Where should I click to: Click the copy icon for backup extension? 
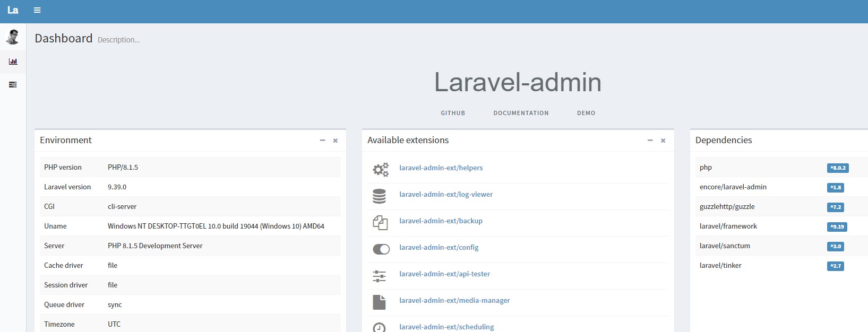coord(380,223)
